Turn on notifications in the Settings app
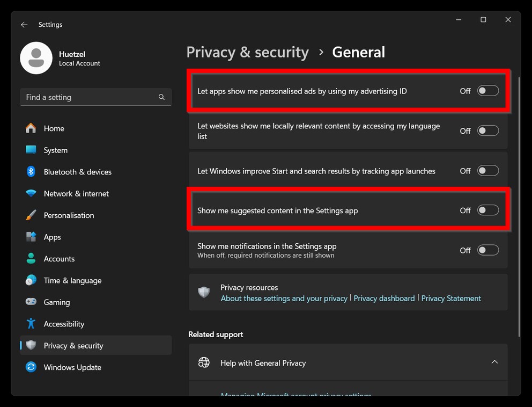Image resolution: width=532 pixels, height=407 pixels. click(x=487, y=250)
